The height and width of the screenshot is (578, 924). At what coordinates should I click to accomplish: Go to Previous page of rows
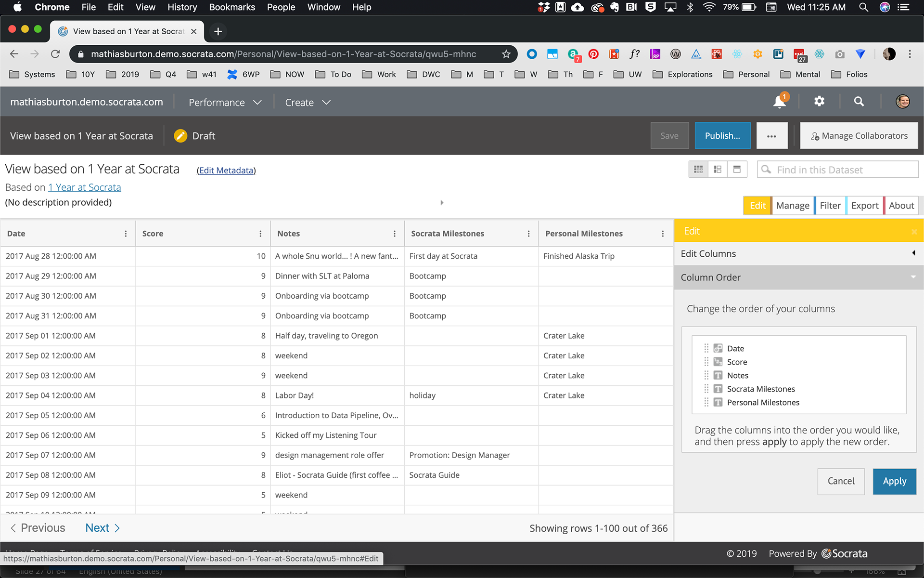[x=38, y=528]
